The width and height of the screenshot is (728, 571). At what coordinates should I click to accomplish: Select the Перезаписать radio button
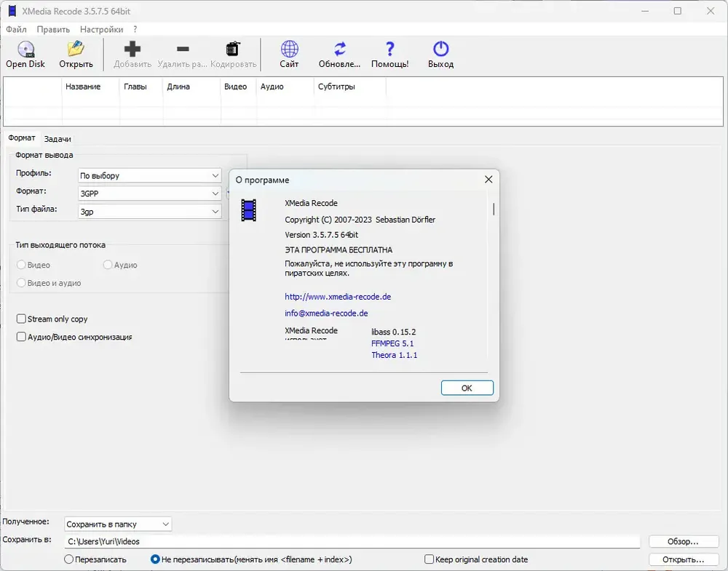tap(68, 559)
